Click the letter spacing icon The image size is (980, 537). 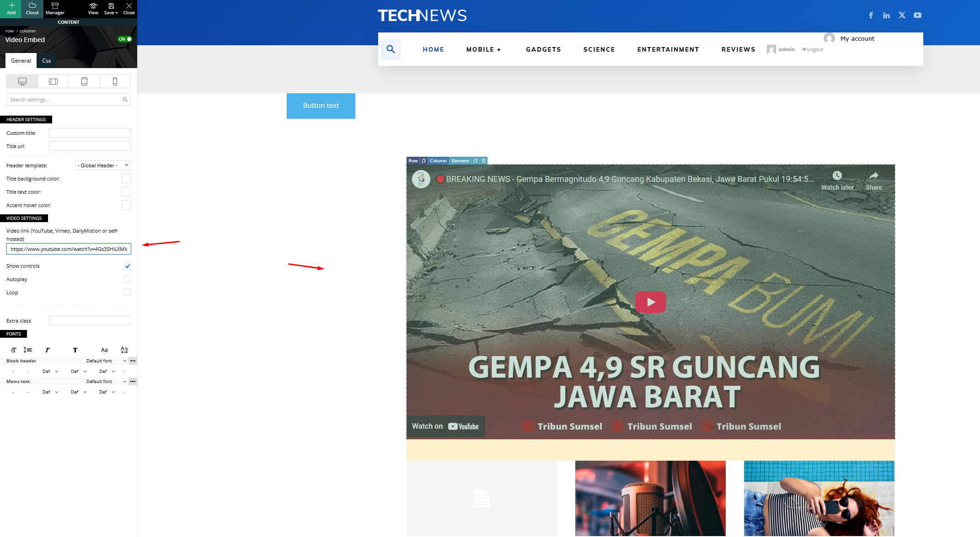pyautogui.click(x=124, y=350)
